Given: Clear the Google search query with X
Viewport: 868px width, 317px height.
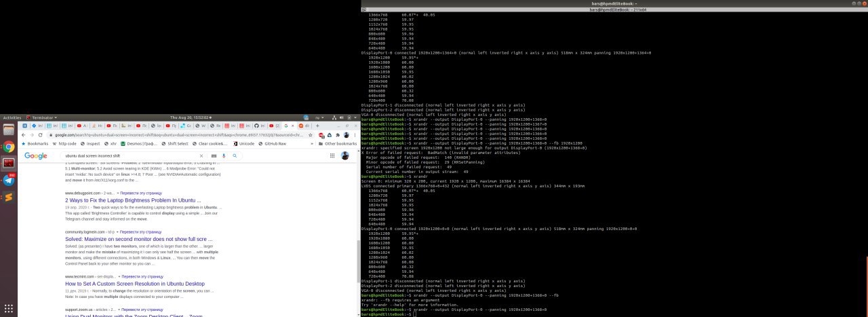Looking at the screenshot, I should pyautogui.click(x=201, y=155).
